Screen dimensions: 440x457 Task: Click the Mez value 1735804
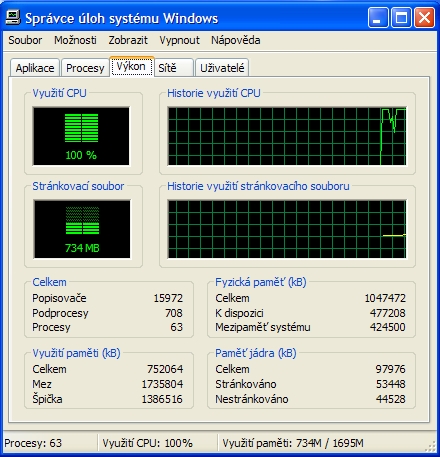pyautogui.click(x=162, y=384)
